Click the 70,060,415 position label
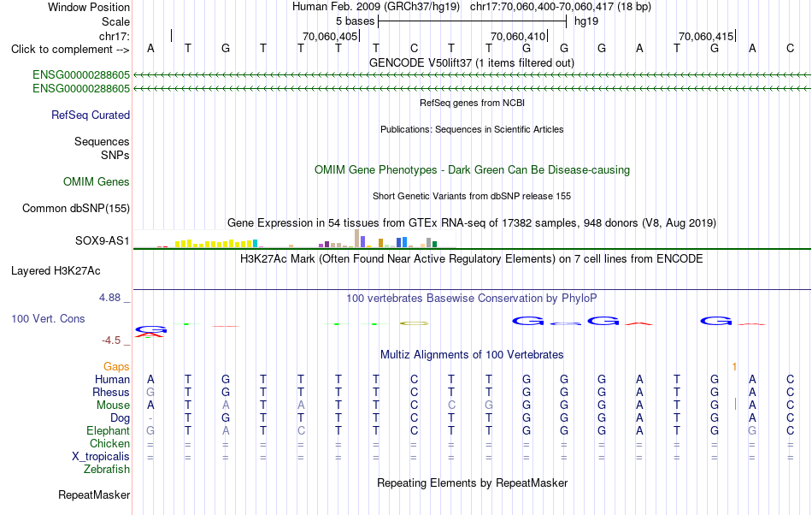Screen dimensions: 812x515 [706, 36]
